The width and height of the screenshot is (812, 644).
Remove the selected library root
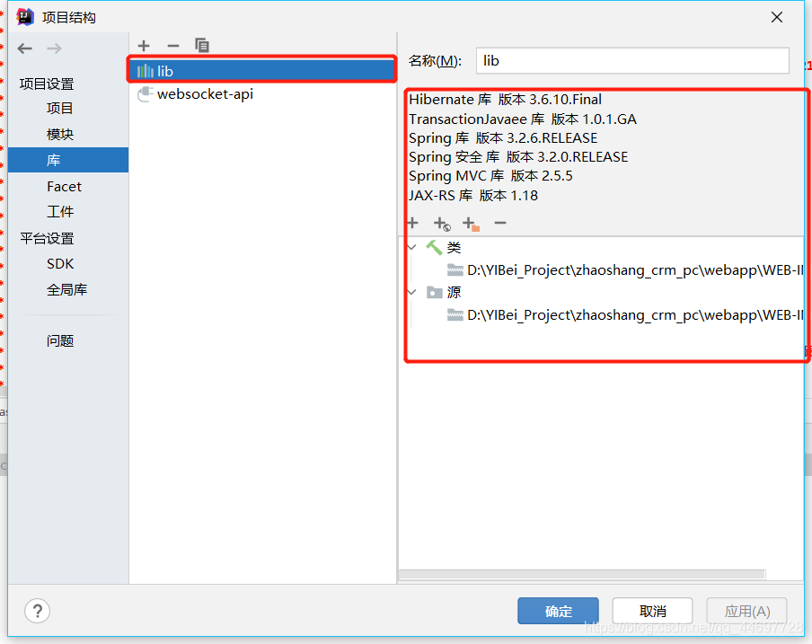pyautogui.click(x=500, y=223)
